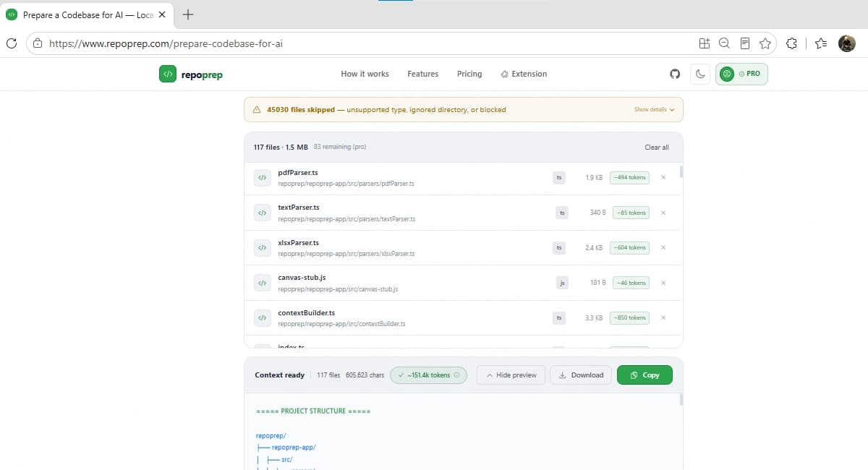The width and height of the screenshot is (868, 470).
Task: Remove xlsxParser.ts from the list
Action: tap(663, 247)
